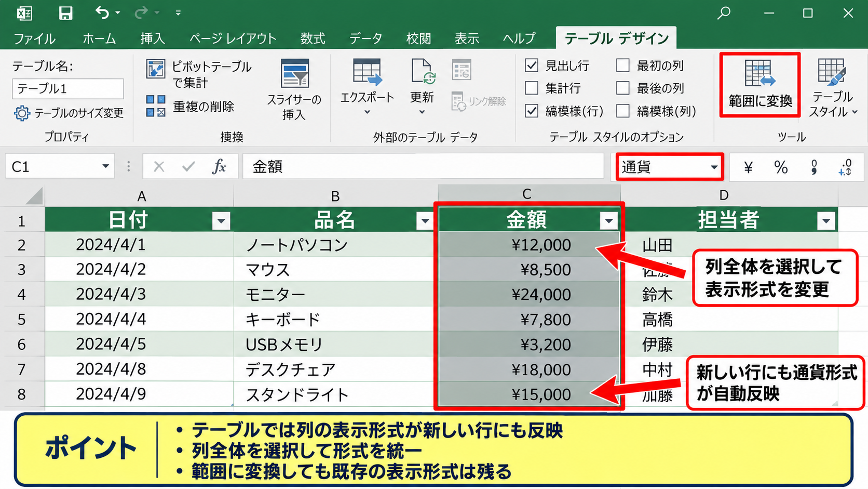
Task: Click the Save icon in title bar
Action: point(65,12)
